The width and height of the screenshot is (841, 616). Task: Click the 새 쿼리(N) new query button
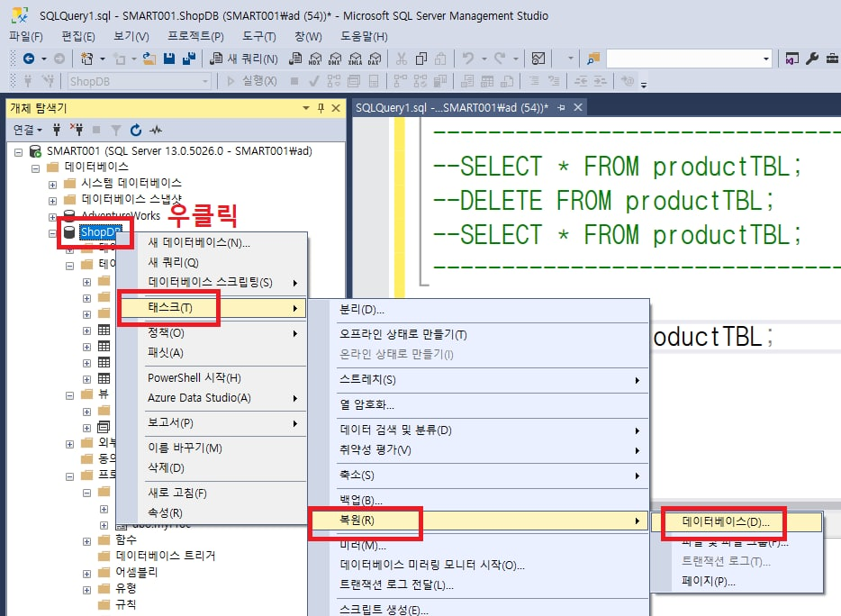pyautogui.click(x=244, y=59)
